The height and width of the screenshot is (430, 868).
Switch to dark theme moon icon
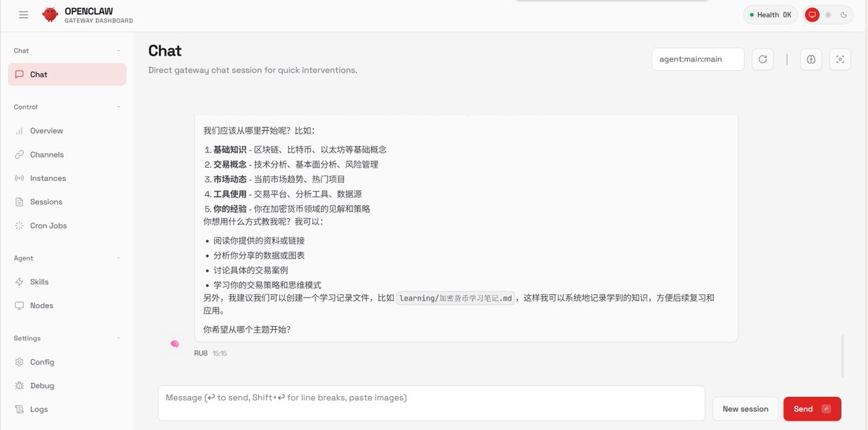[843, 14]
